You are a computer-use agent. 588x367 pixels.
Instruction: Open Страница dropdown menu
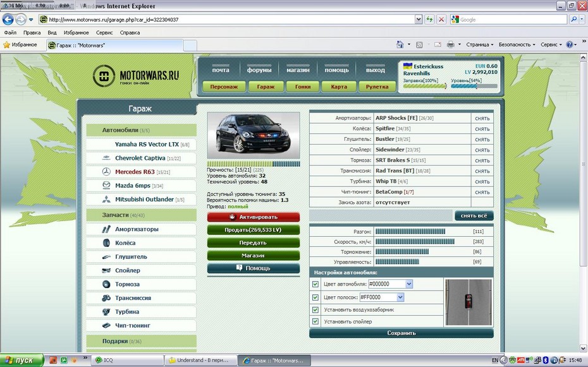click(480, 45)
